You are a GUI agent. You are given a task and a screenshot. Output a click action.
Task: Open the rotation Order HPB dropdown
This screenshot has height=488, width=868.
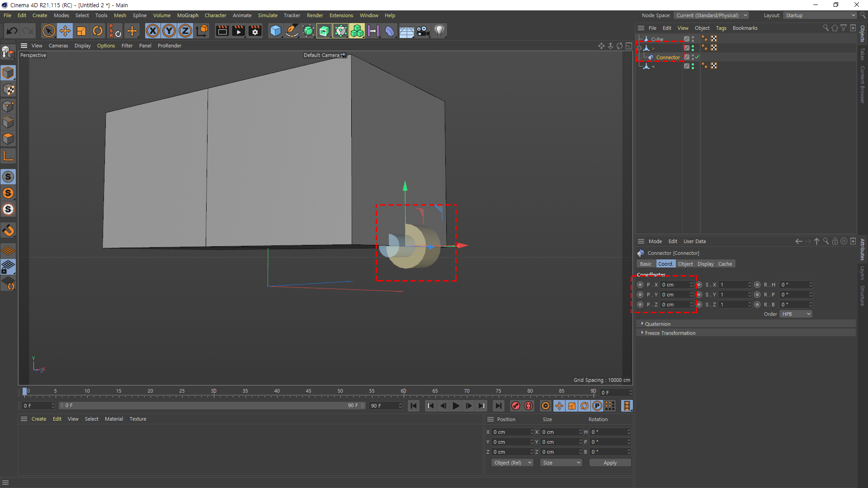point(796,314)
